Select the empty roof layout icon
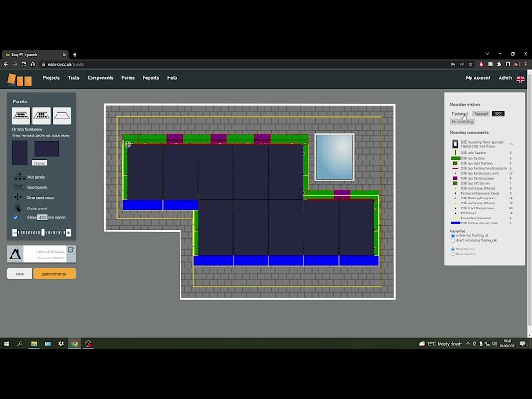Viewport: 532px width, 399px height. [x=62, y=116]
